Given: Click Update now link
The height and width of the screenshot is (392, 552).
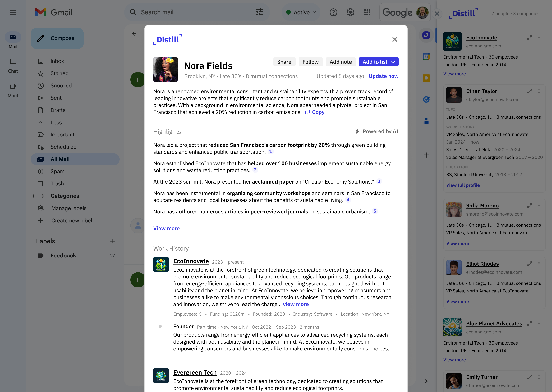Looking at the screenshot, I should [383, 76].
